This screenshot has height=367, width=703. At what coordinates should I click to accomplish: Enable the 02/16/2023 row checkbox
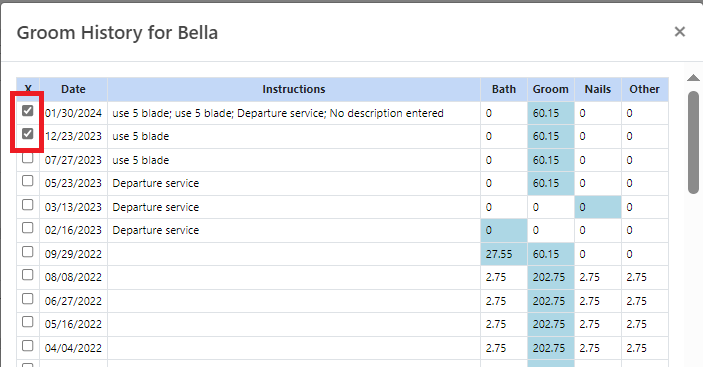coord(28,228)
